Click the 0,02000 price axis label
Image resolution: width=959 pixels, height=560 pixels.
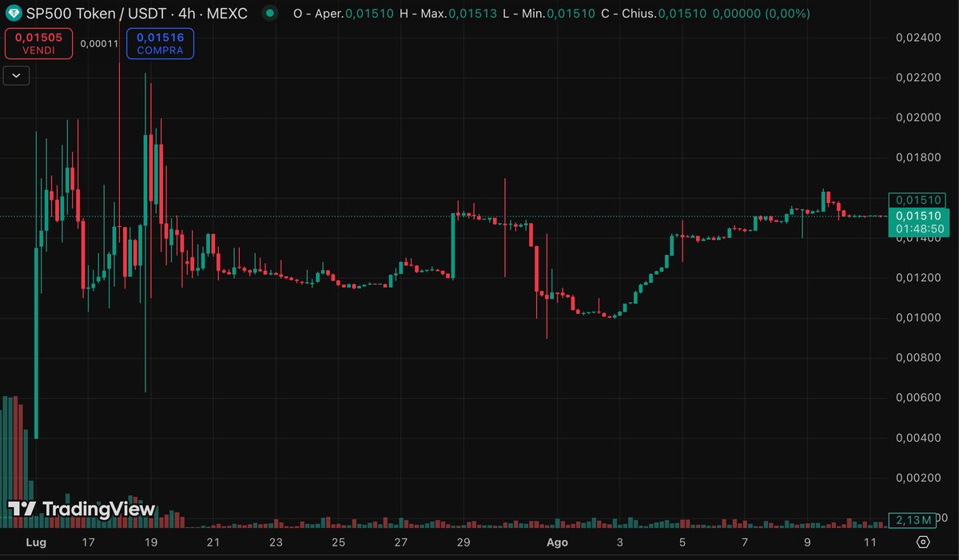coord(917,117)
